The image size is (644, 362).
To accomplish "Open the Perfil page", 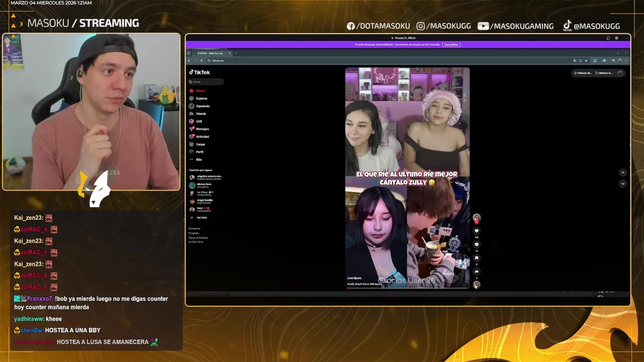I will 196,152.
